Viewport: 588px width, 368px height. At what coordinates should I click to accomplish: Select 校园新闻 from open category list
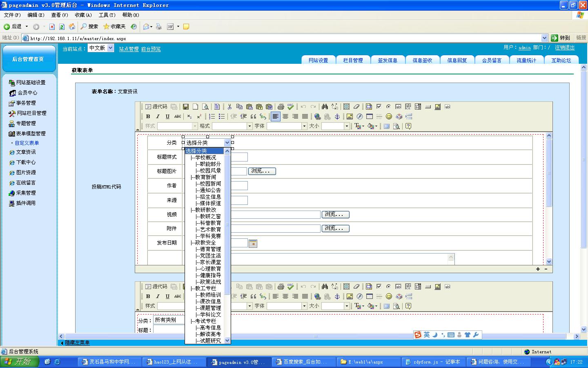[x=210, y=184]
